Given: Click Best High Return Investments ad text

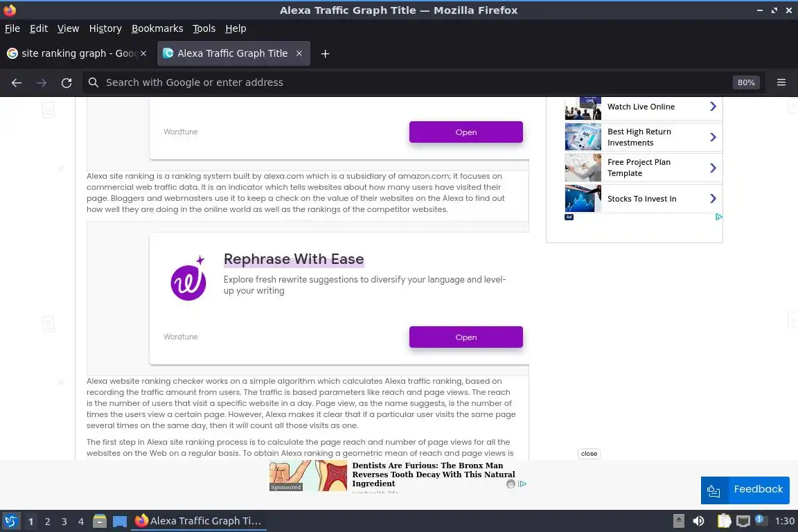Looking at the screenshot, I should pyautogui.click(x=639, y=137).
